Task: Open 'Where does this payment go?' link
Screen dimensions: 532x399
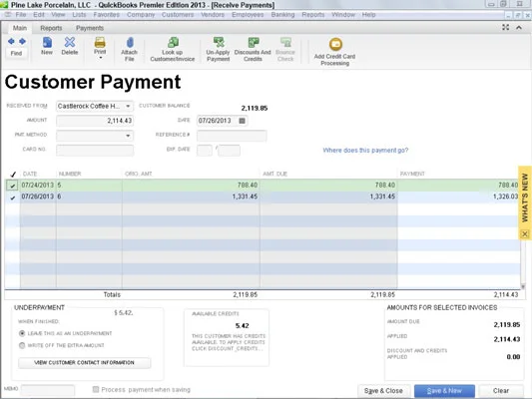Action: point(365,151)
